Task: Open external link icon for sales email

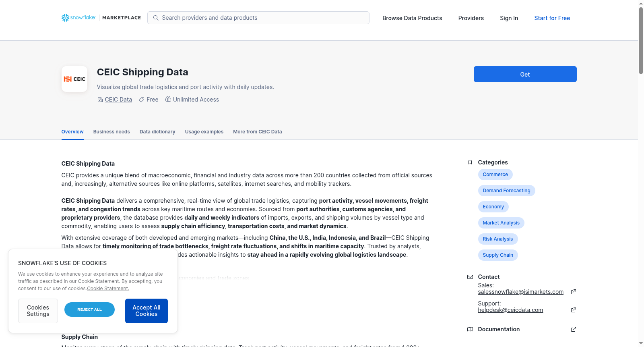Action: pyautogui.click(x=574, y=292)
